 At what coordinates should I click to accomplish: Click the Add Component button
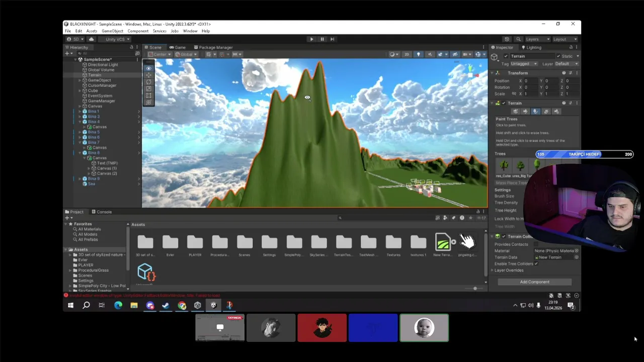pyautogui.click(x=534, y=282)
